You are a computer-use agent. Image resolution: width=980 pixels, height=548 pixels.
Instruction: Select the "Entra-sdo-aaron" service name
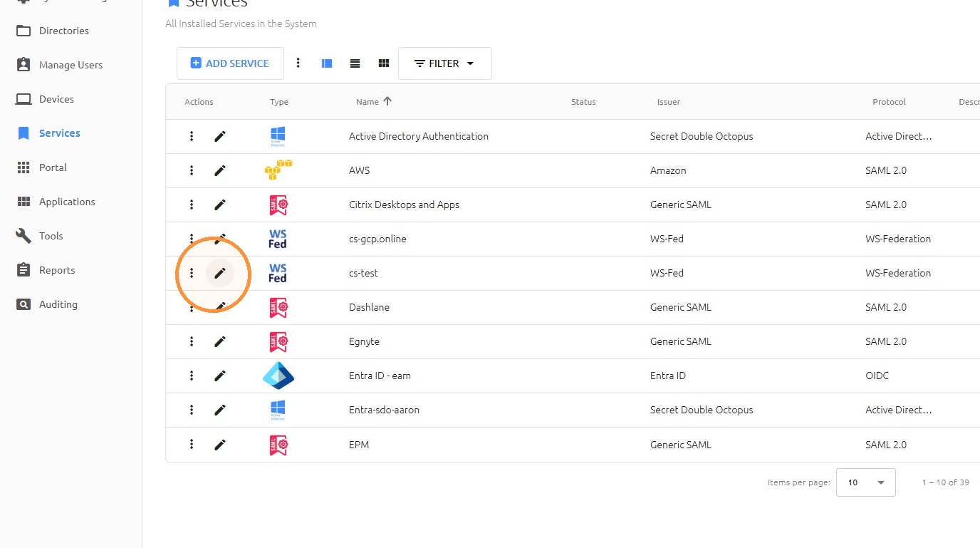(x=384, y=410)
